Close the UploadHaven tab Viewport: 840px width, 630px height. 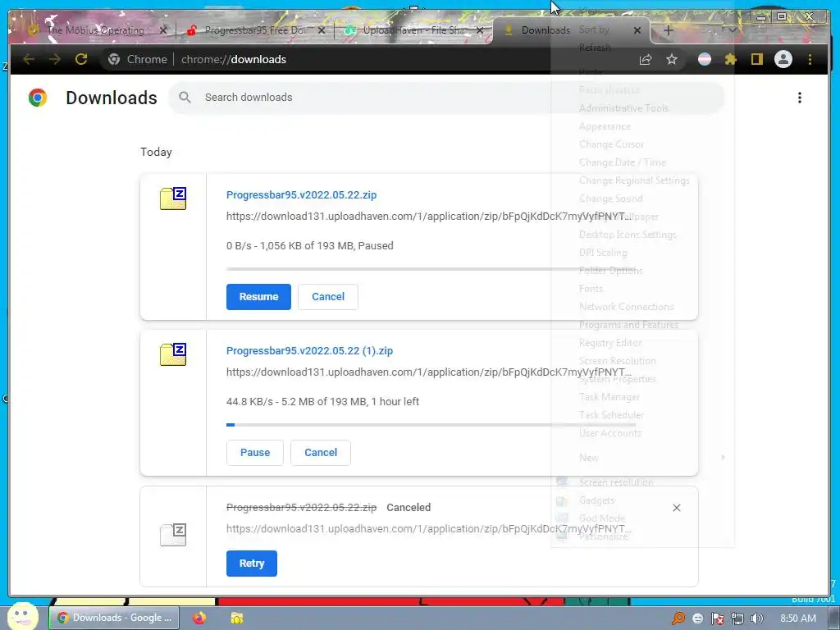pyautogui.click(x=480, y=30)
